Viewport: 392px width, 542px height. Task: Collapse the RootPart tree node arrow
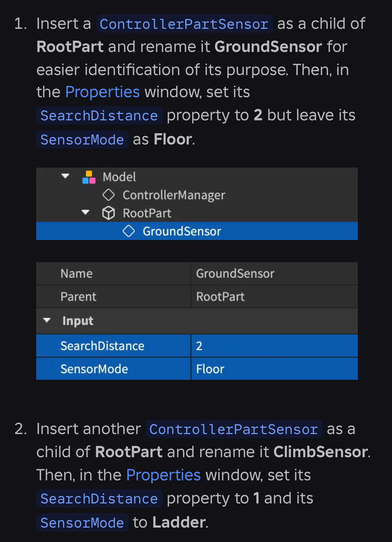tap(85, 212)
